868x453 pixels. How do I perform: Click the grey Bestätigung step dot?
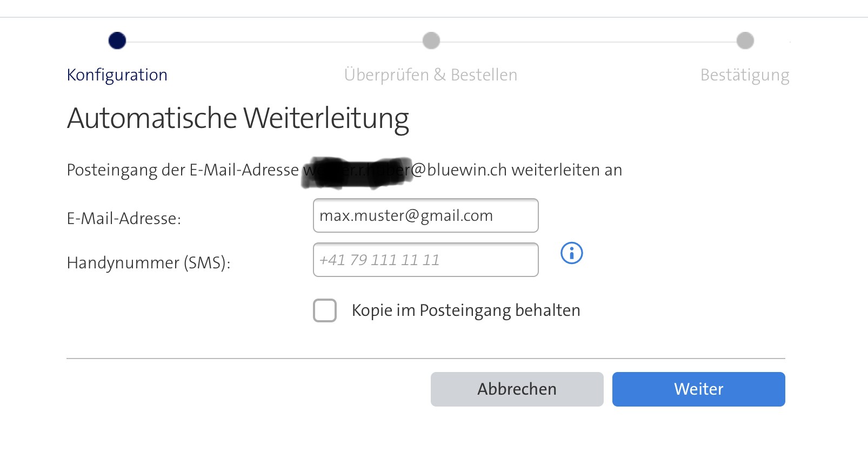pyautogui.click(x=745, y=40)
